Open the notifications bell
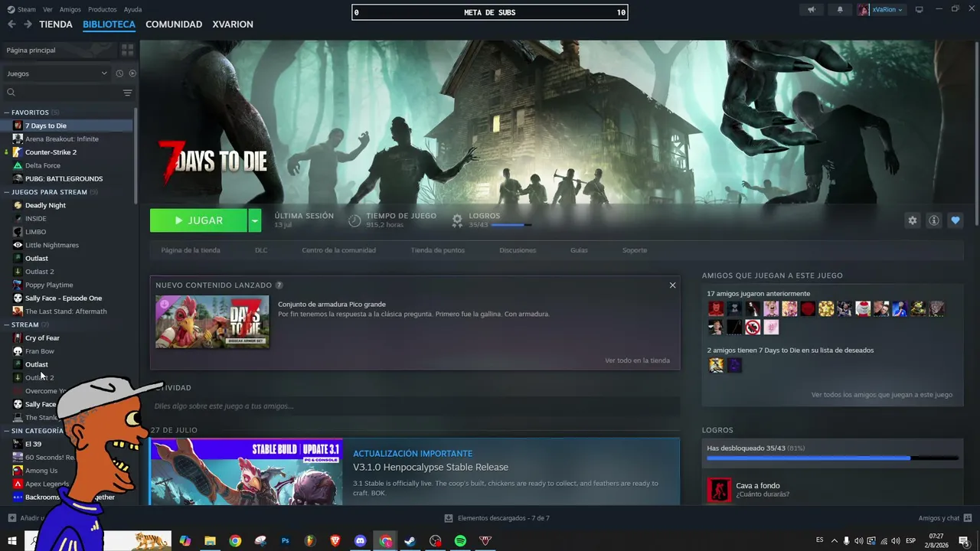980x551 pixels. [x=840, y=10]
